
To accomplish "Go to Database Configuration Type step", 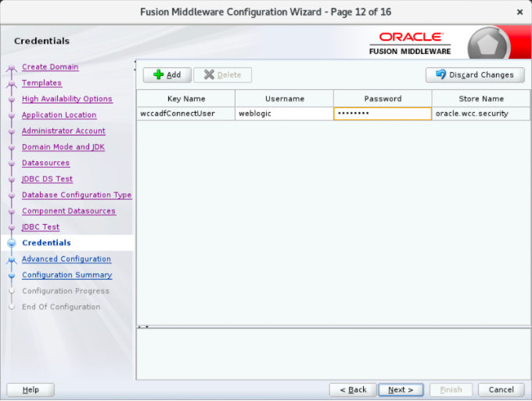I will pos(77,194).
